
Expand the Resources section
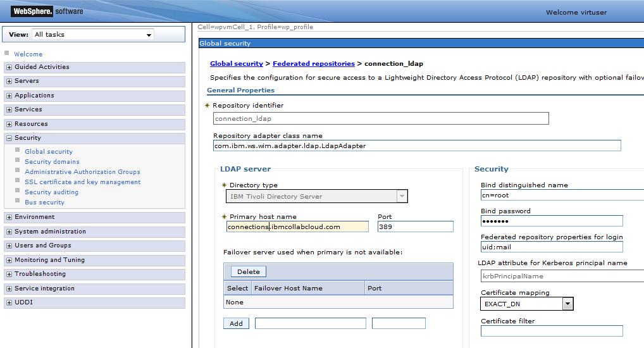click(x=9, y=124)
